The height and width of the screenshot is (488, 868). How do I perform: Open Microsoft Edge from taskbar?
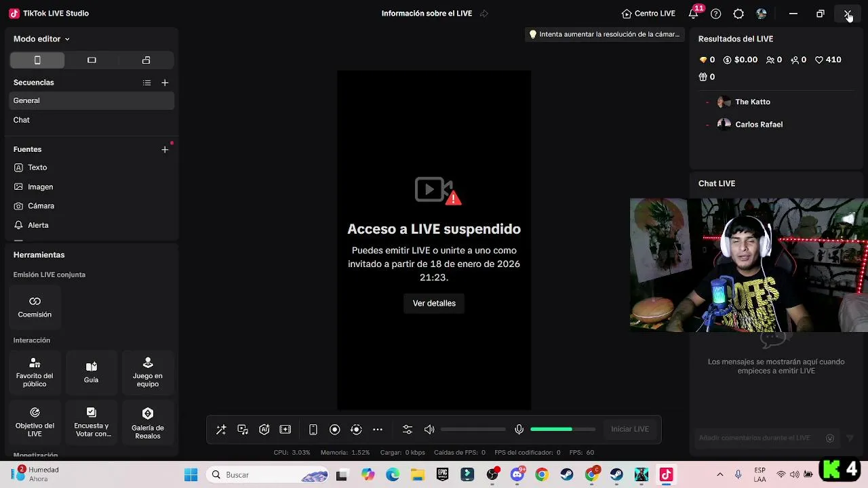393,475
